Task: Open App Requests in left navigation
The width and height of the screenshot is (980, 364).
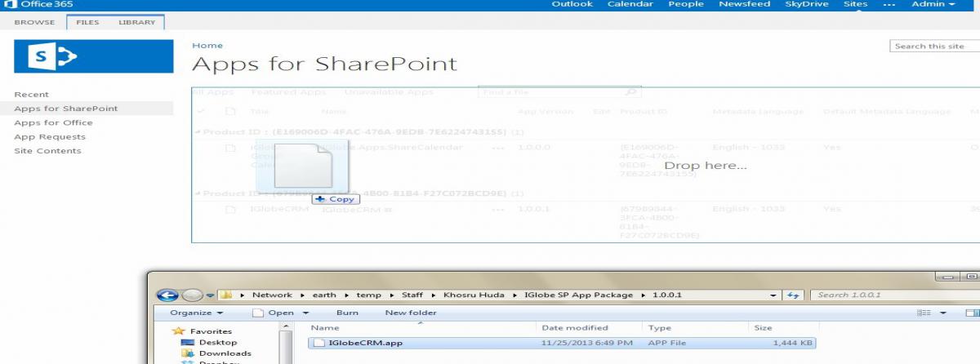Action: 50,137
